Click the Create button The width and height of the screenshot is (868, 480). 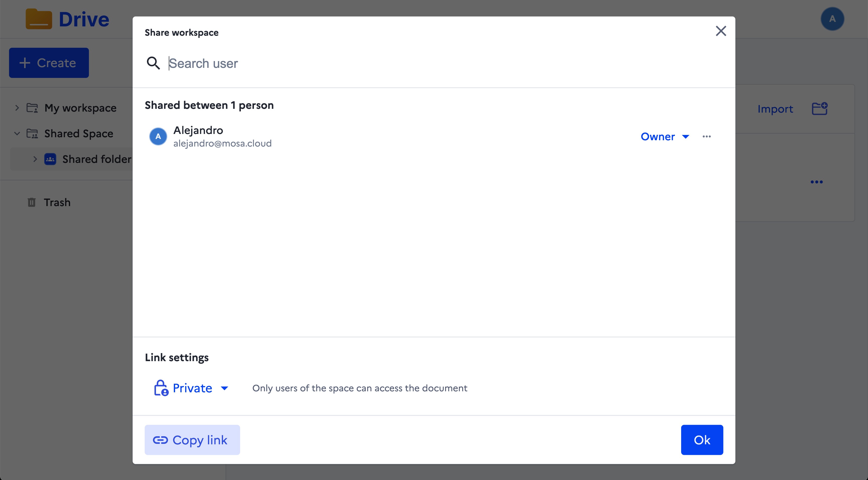tap(49, 63)
